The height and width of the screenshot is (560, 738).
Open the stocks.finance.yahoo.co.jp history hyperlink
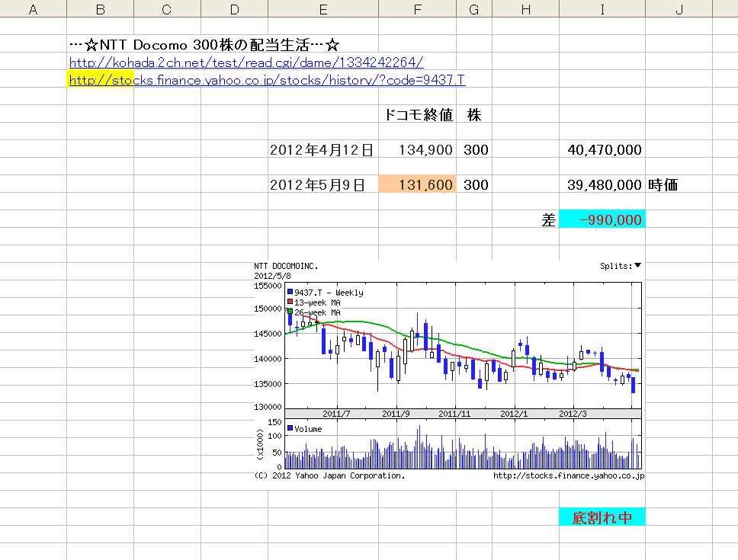pyautogui.click(x=267, y=80)
